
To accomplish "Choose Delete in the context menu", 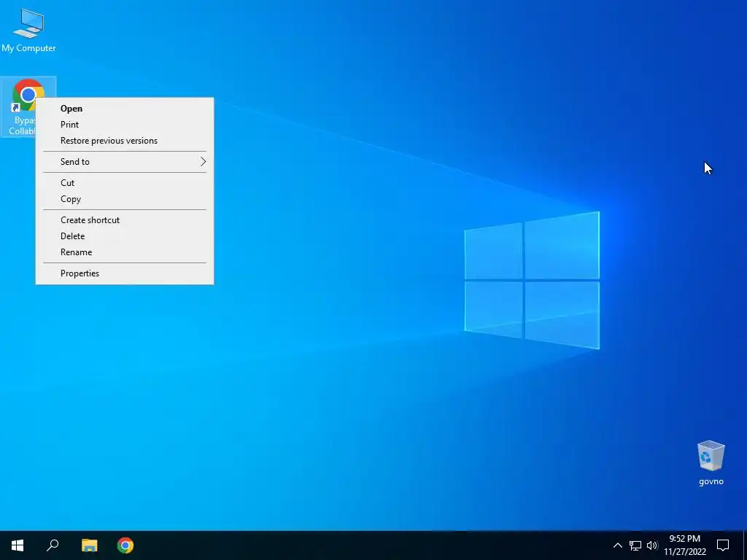I will (125, 236).
